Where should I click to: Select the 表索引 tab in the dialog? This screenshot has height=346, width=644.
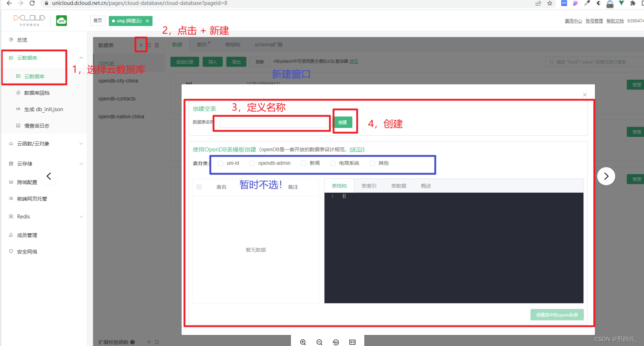coord(369,186)
